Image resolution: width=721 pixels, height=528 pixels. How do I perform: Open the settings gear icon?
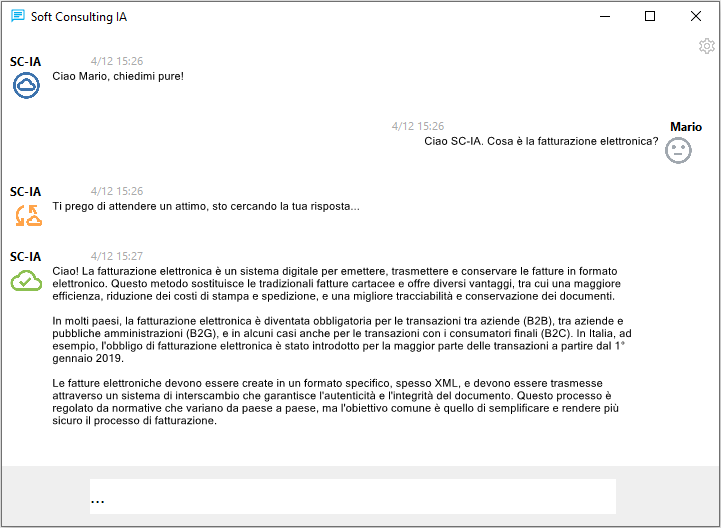[707, 46]
